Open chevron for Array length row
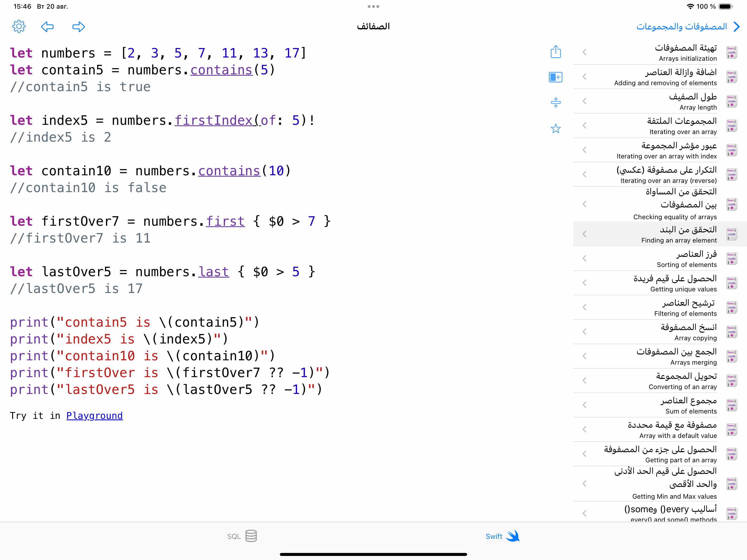The image size is (747, 560). tap(585, 101)
